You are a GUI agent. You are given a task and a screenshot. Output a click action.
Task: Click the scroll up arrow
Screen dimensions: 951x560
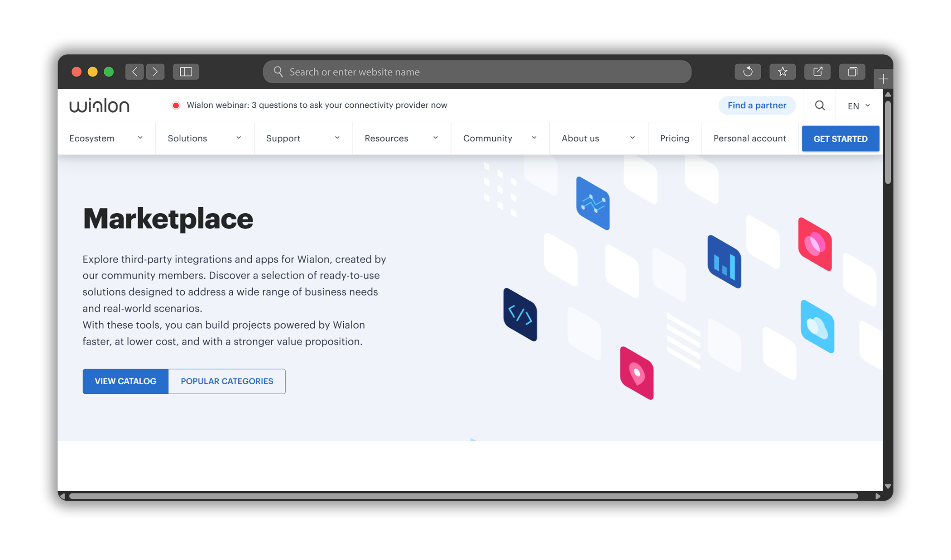(x=888, y=94)
